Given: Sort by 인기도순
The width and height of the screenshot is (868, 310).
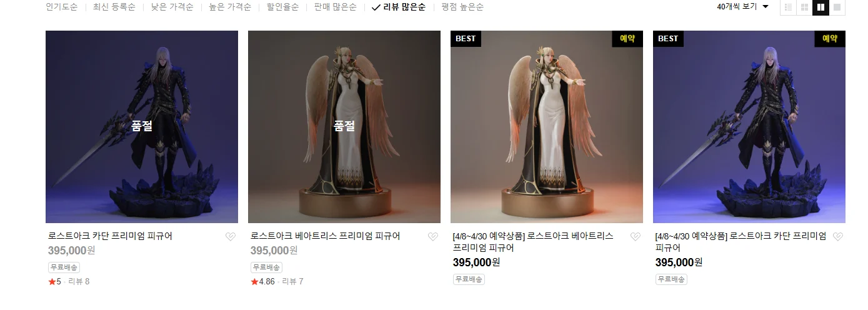Looking at the screenshot, I should point(62,7).
